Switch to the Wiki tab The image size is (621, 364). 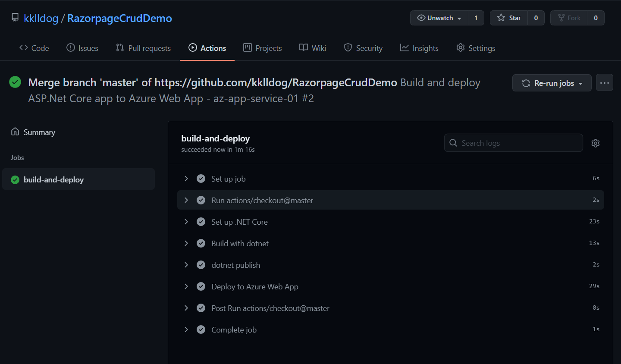[x=313, y=48]
